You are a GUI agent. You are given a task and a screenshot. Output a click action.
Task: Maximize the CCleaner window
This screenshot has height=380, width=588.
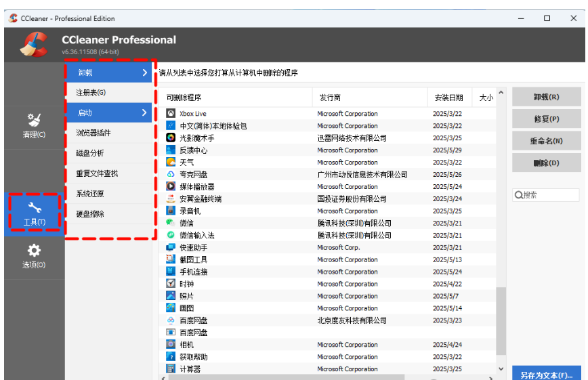547,18
